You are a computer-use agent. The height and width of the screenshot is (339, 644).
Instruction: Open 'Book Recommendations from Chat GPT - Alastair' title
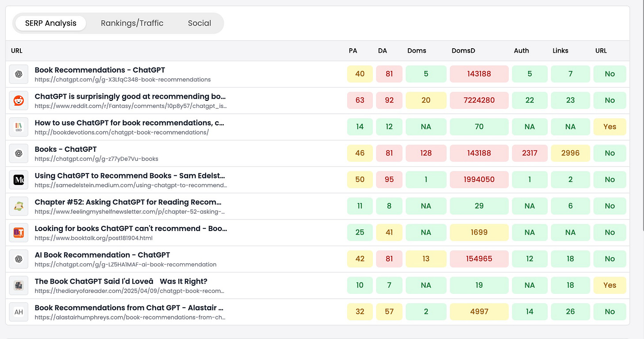tap(129, 308)
